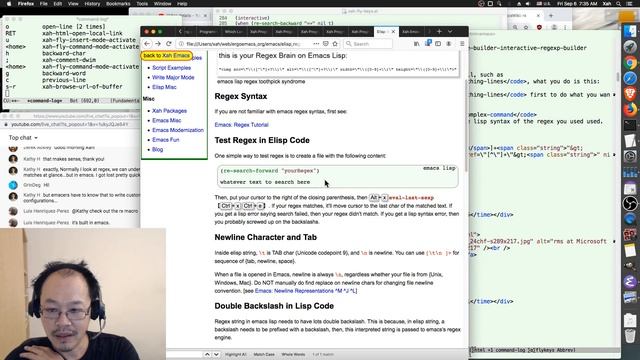Open Firefox Library icon in toolbar
The image size is (640, 360).
[x=416, y=44]
